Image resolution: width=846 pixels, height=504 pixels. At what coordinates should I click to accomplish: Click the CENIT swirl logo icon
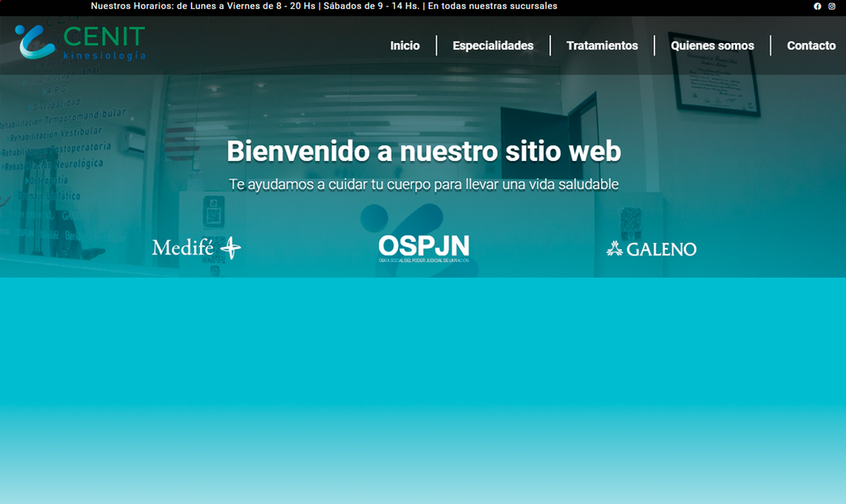(35, 42)
